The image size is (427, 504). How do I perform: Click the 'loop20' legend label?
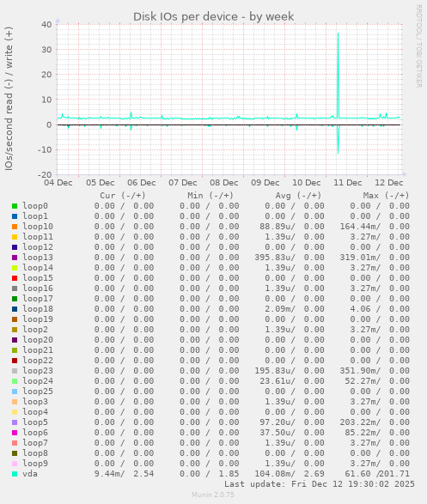38,340
